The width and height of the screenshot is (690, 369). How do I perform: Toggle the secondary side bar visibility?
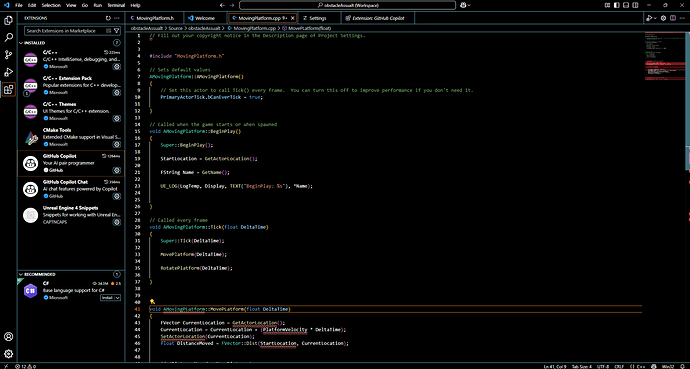point(634,5)
